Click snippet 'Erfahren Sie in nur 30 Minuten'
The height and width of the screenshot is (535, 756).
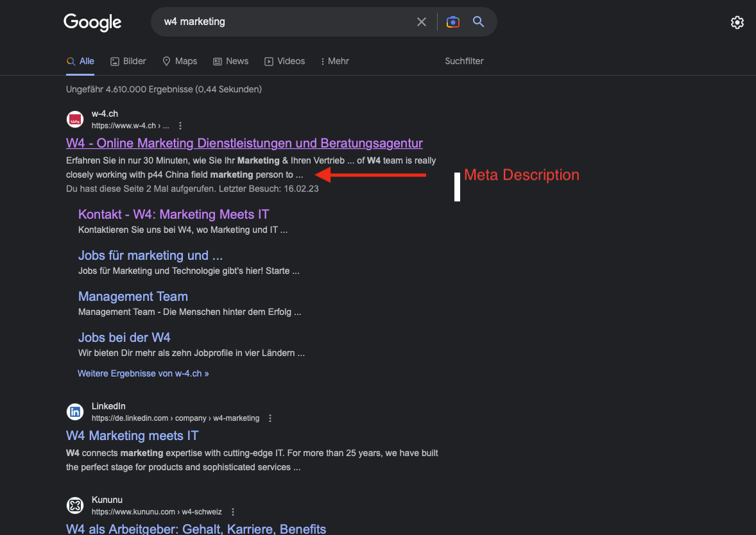251,167
